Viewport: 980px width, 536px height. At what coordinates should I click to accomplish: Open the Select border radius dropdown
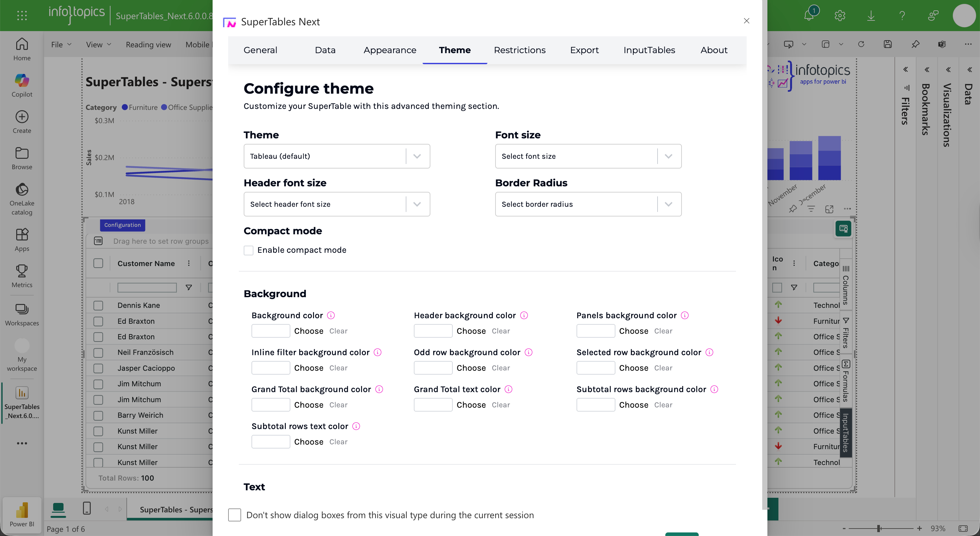tap(588, 204)
